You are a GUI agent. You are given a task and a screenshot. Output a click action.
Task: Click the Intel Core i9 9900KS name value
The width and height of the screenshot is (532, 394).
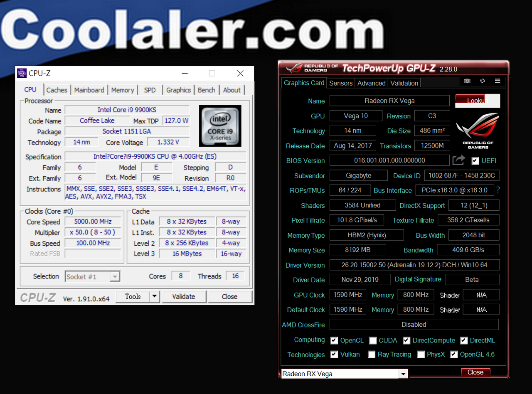[127, 110]
